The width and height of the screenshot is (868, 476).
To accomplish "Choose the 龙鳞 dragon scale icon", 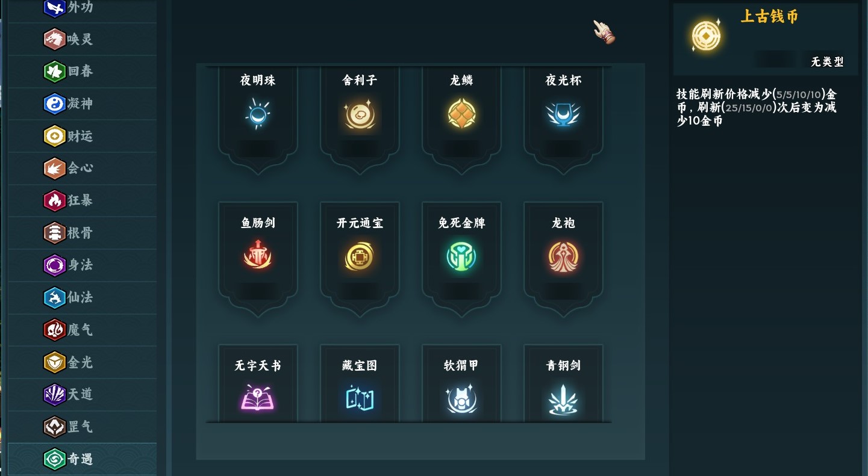I will click(462, 114).
